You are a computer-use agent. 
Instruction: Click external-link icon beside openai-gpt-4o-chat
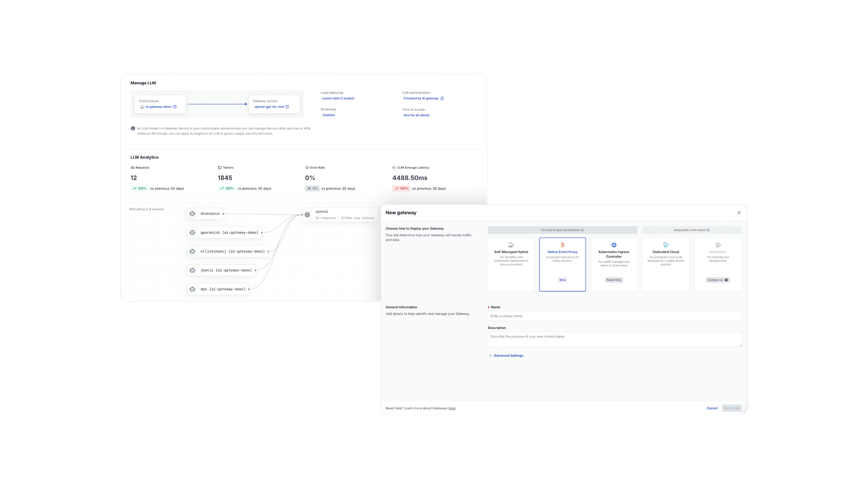pyautogui.click(x=287, y=107)
